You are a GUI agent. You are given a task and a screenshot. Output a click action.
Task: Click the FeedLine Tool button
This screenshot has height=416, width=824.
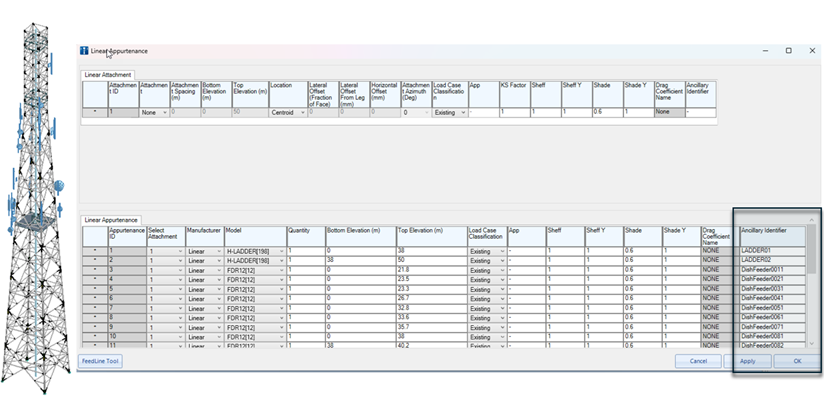click(101, 361)
